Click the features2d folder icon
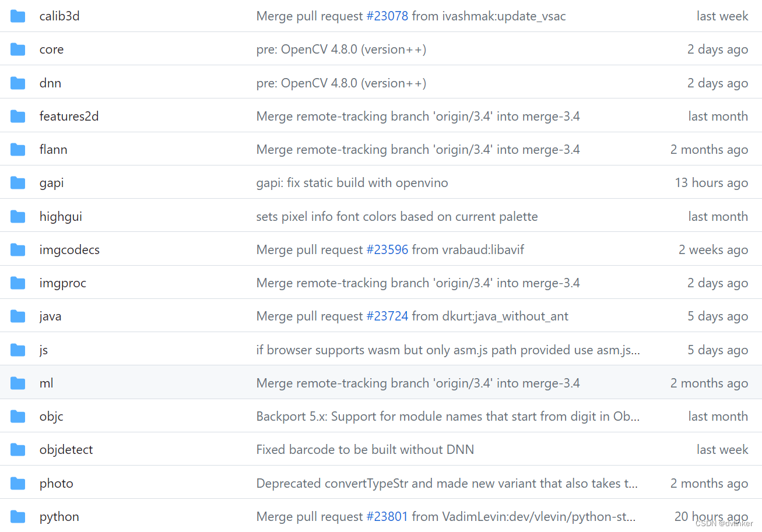 pyautogui.click(x=18, y=117)
